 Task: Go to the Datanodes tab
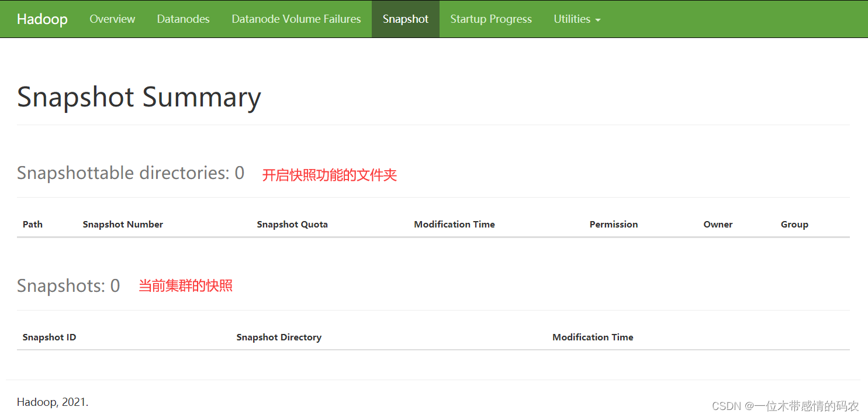(183, 19)
